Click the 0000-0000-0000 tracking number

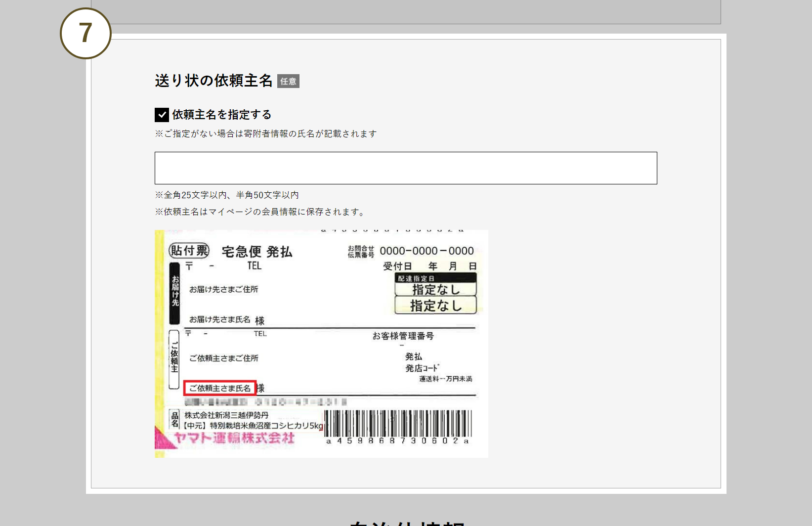click(427, 251)
